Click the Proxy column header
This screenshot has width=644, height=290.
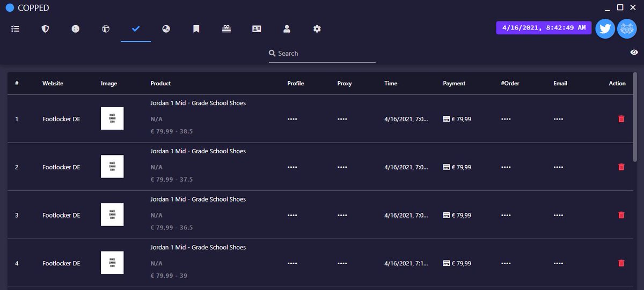point(345,84)
